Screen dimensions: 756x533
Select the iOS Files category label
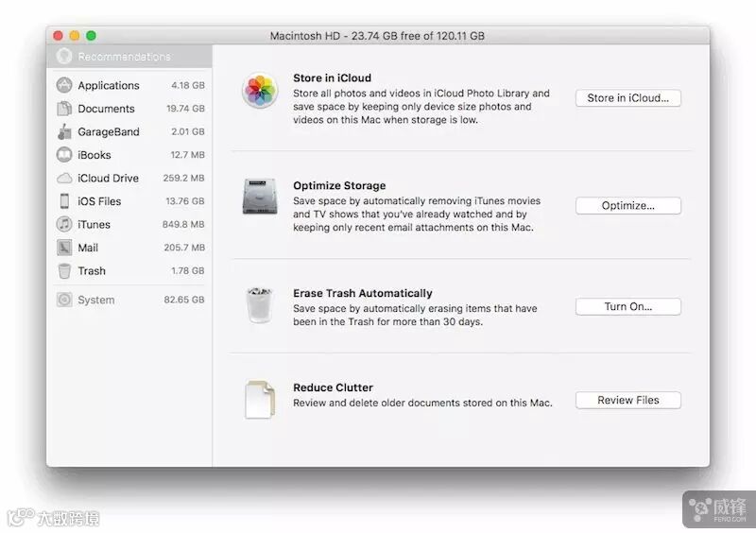(x=99, y=201)
